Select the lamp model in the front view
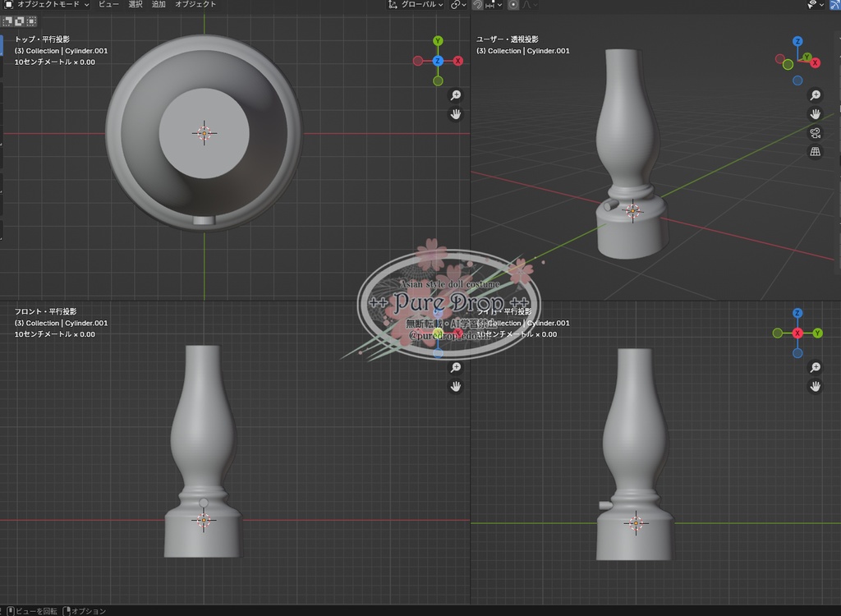Image resolution: width=841 pixels, height=616 pixels. 203,451
